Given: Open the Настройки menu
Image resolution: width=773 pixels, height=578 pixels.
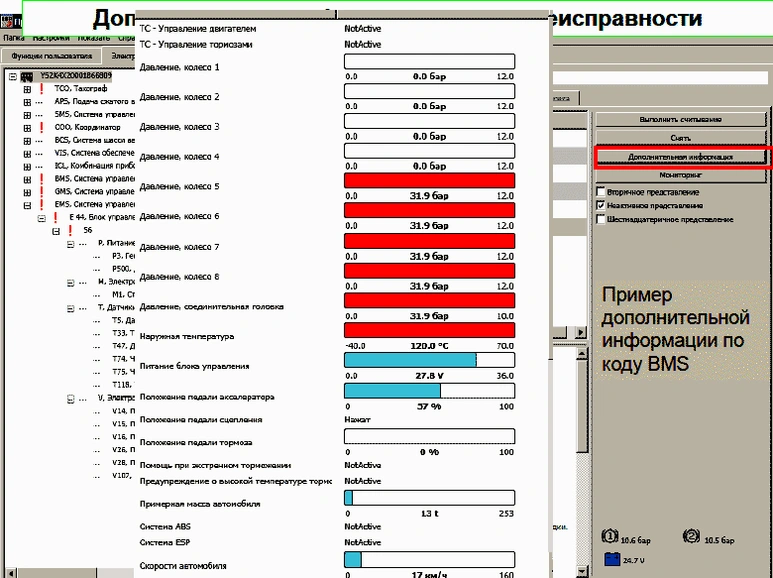Looking at the screenshot, I should 50,37.
